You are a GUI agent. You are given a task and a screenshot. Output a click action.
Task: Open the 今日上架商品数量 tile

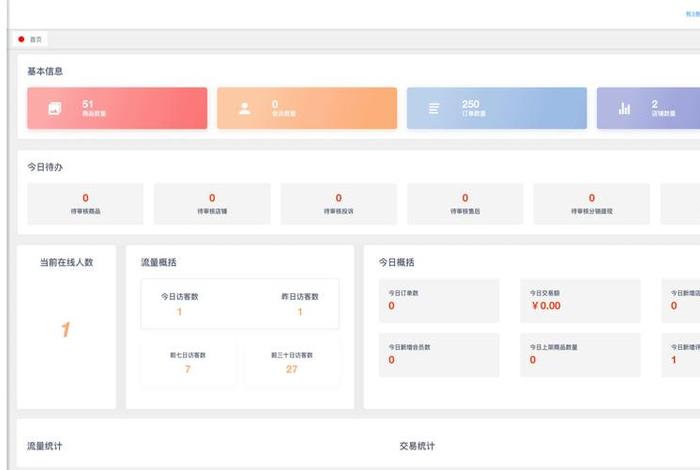(x=580, y=355)
